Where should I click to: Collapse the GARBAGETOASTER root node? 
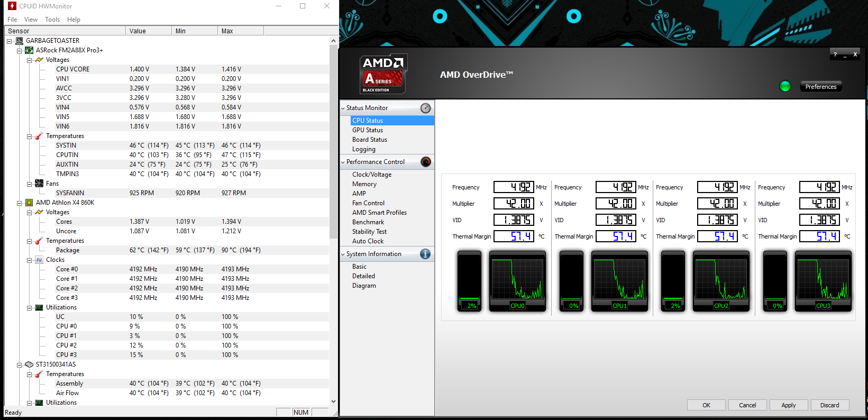(10, 41)
